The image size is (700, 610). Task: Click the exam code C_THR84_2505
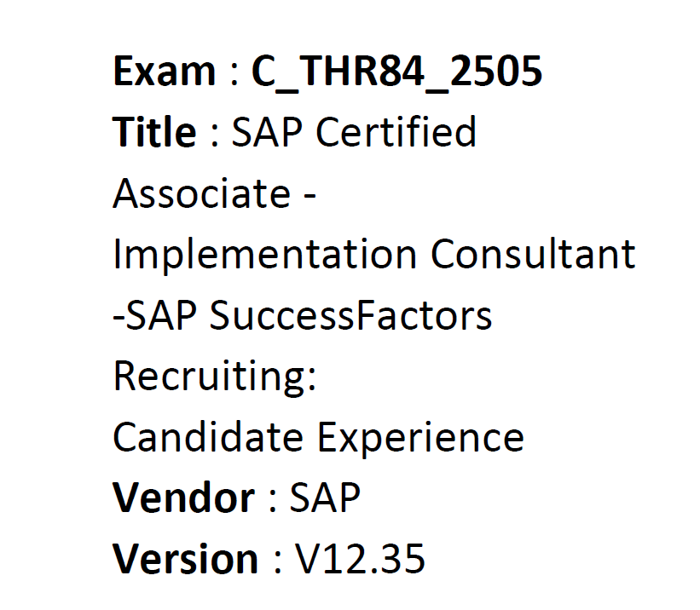[x=396, y=73]
